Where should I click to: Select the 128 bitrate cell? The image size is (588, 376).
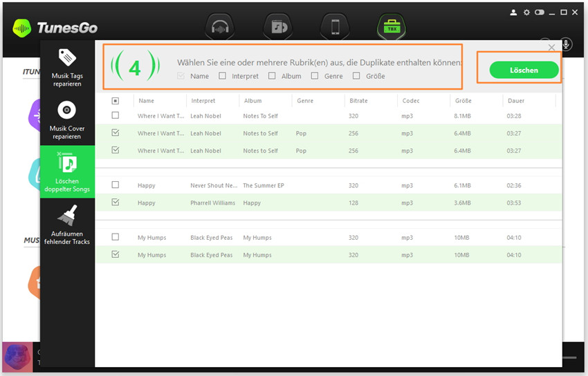353,203
